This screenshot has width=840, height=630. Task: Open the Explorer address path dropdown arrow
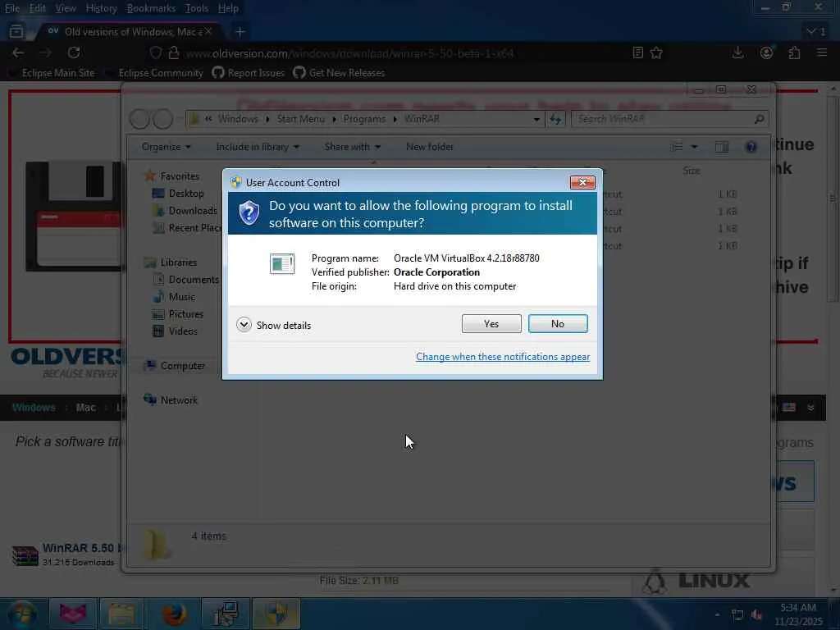(x=536, y=119)
